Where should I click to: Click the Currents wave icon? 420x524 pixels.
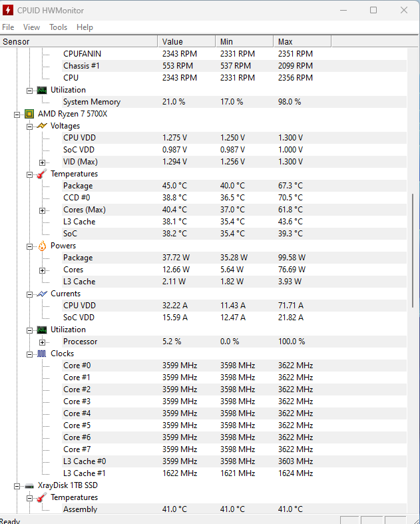click(x=42, y=294)
